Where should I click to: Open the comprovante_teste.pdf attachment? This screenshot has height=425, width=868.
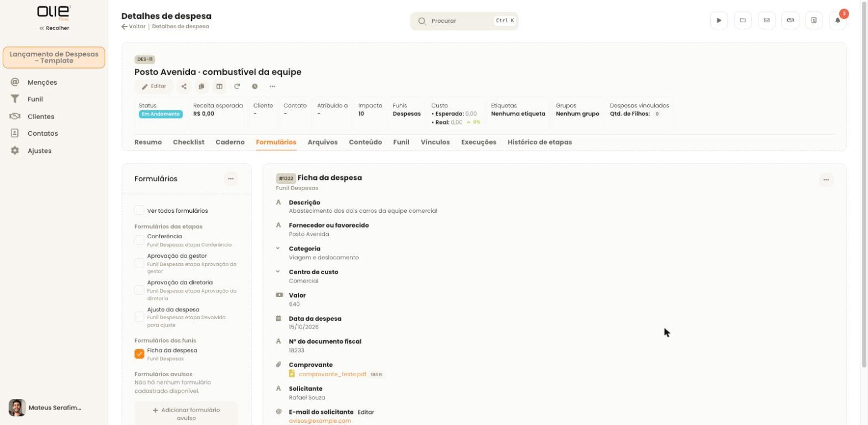point(332,375)
